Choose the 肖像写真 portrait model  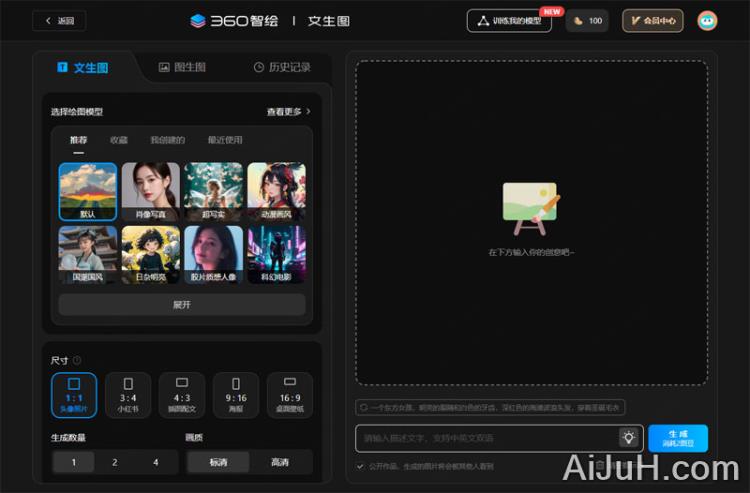151,191
